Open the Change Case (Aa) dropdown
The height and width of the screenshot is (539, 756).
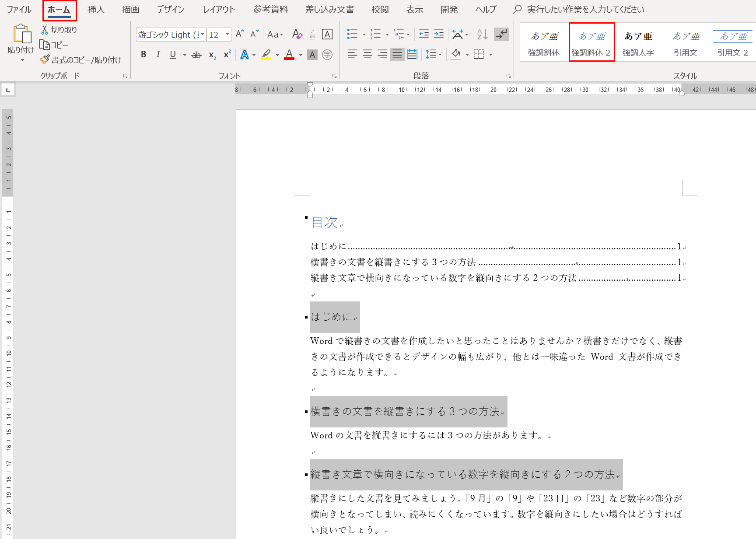click(275, 35)
